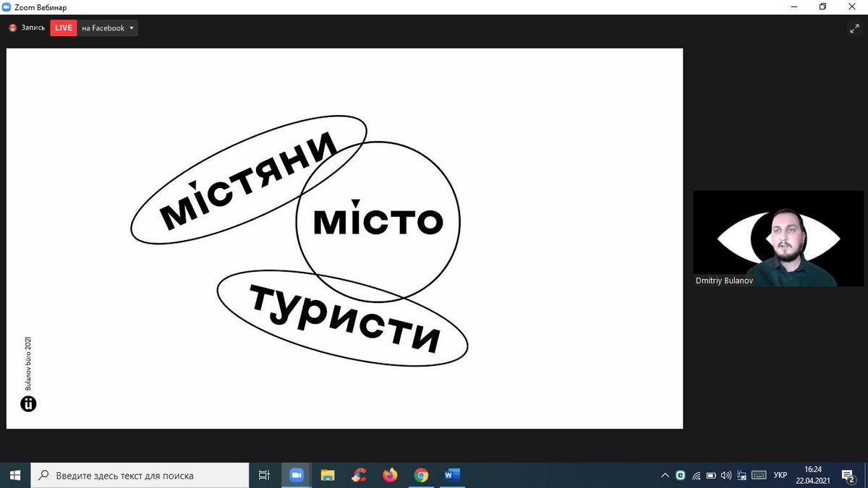Screen dimensions: 868x488
Task: Click the red LIVE badge
Action: point(64,28)
